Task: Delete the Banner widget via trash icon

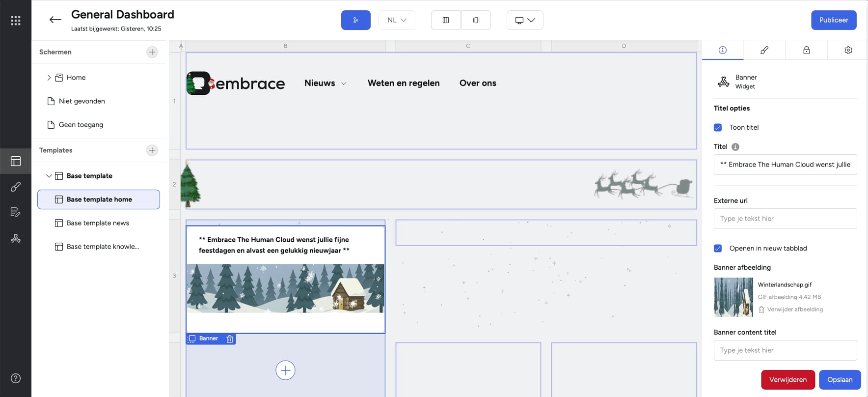Action: 230,339
